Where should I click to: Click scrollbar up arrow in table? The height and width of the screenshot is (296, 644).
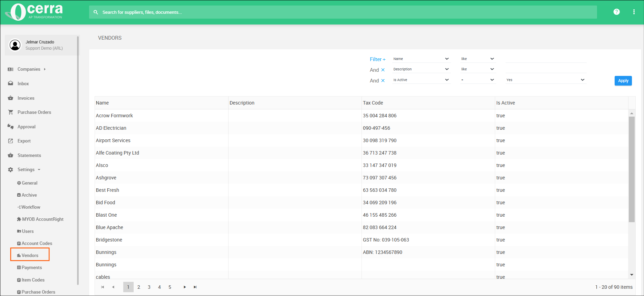click(632, 113)
